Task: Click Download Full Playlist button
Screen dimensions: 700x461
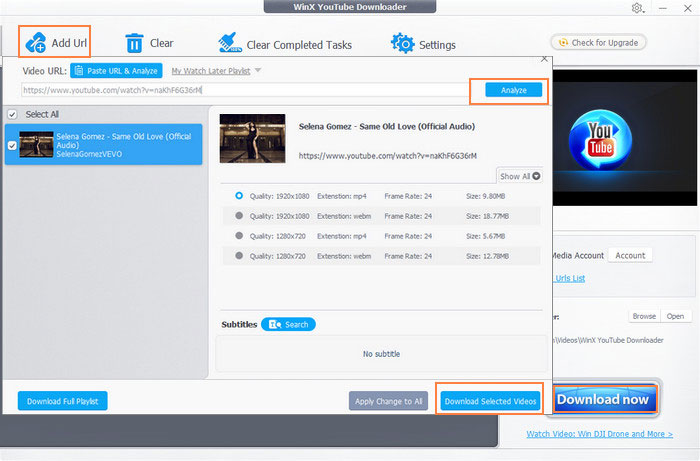Action: click(62, 401)
